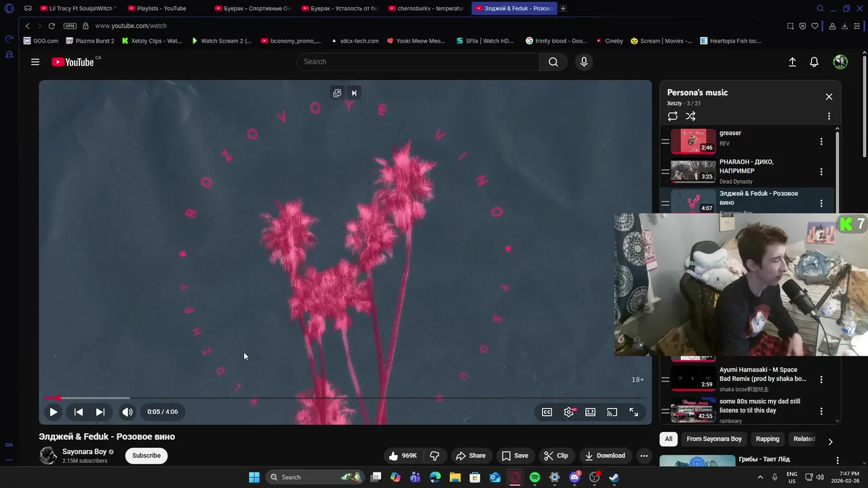Image resolution: width=868 pixels, height=488 pixels.
Task: Skip to previous video in playlist
Action: point(79,411)
